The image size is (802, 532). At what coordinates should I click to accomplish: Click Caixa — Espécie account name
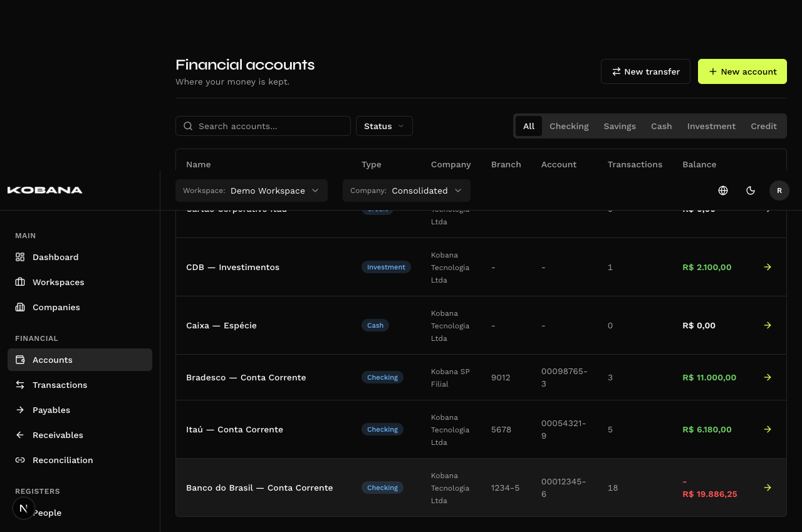(222, 325)
